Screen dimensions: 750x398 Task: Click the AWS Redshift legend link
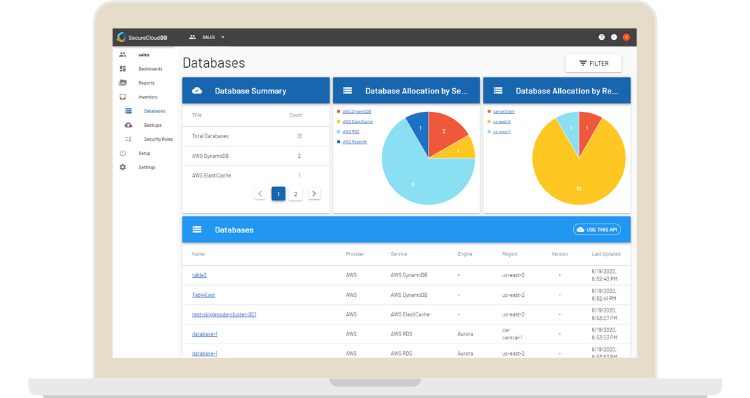pos(354,142)
